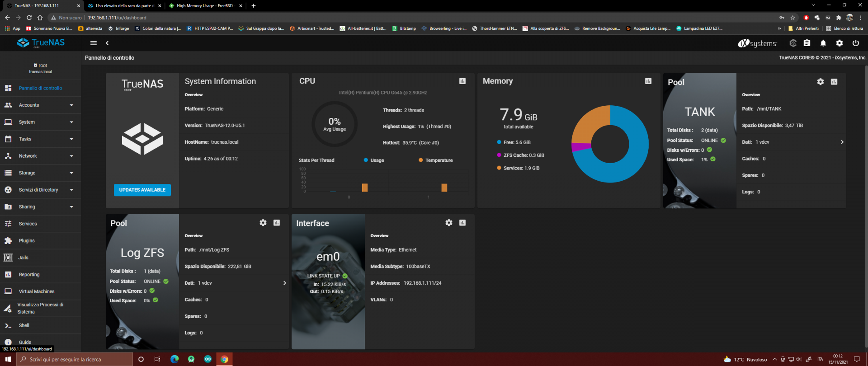Open settings gear in TrueNAS top bar
This screenshot has width=868, height=366.
pyautogui.click(x=839, y=43)
